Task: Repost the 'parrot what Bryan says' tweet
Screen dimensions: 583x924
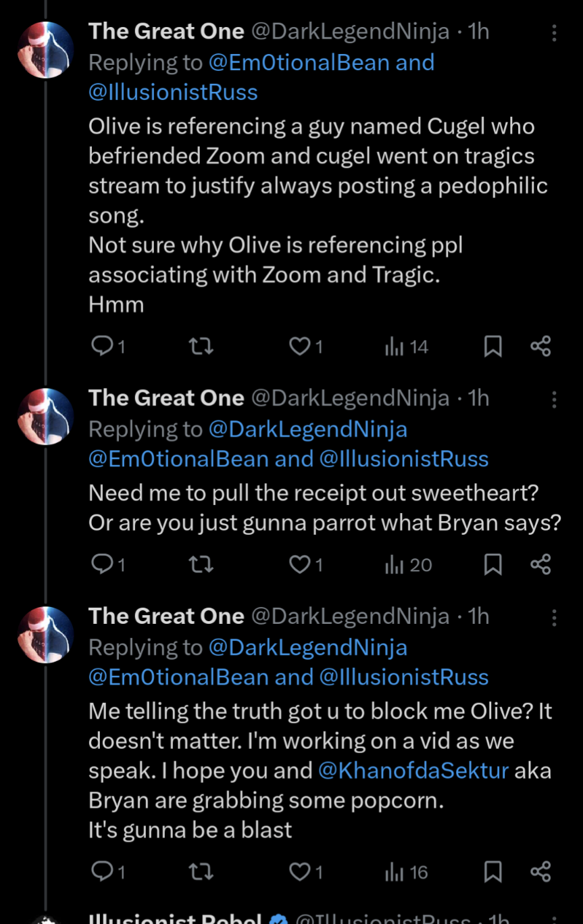Action: click(201, 564)
